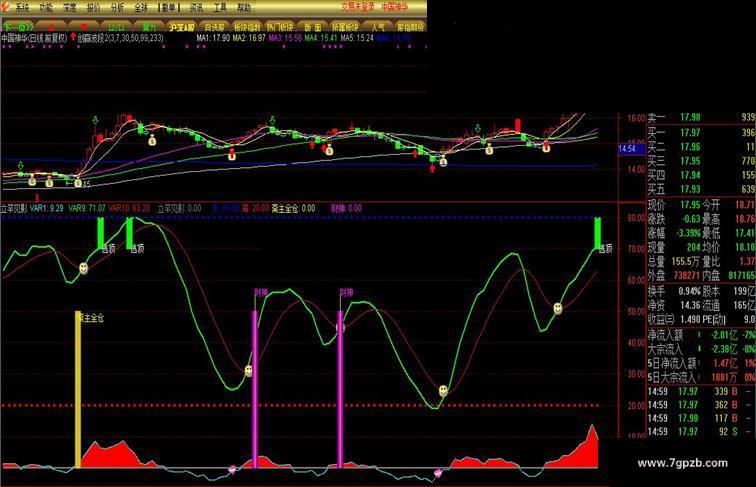This screenshot has height=487, width=756.
Task: Click the MA2: 16.97 label
Action: [249, 38]
